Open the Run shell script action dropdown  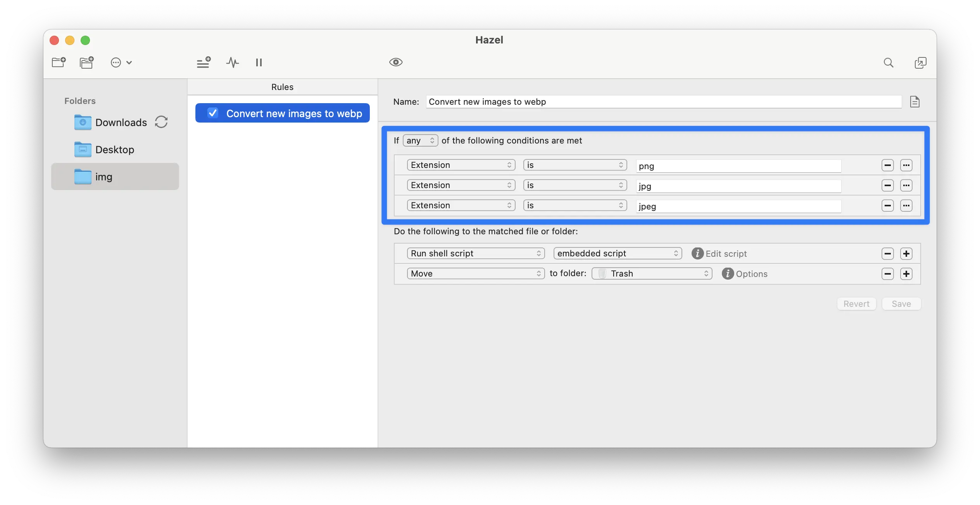click(x=476, y=253)
